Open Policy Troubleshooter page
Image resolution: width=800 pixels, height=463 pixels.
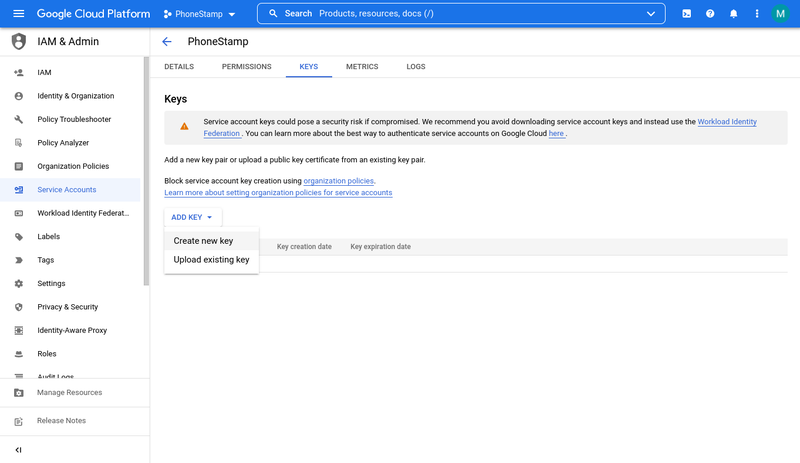70,119
